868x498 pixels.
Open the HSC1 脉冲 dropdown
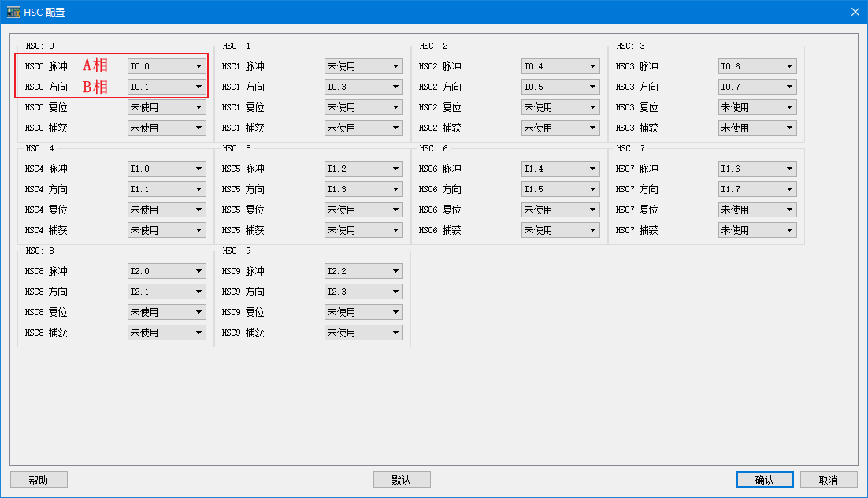364,66
